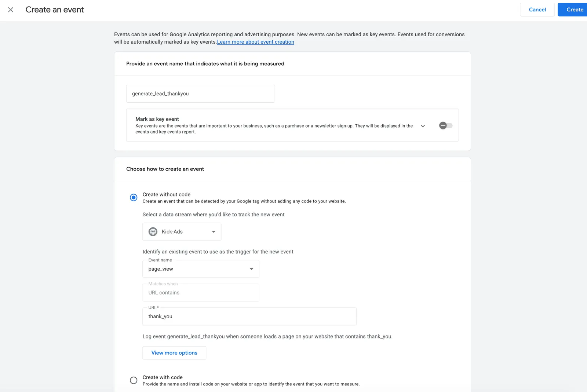Viewport: 587px width, 392px height.
Task: Toggle the Mark as key event switch
Action: click(x=446, y=126)
